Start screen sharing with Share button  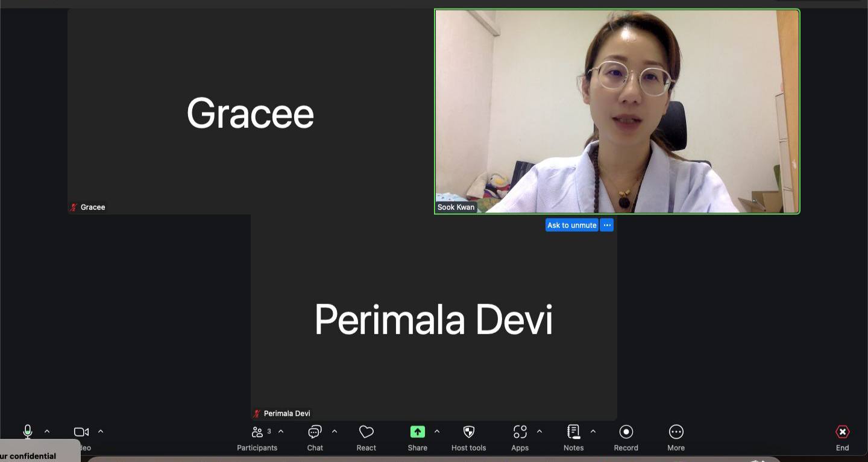click(417, 432)
